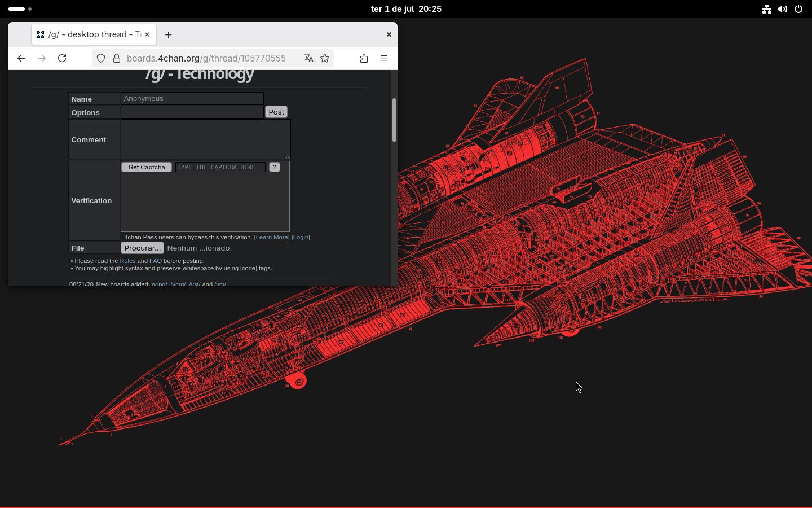812x508 pixels.
Task: Focus the Name input field
Action: tap(192, 99)
